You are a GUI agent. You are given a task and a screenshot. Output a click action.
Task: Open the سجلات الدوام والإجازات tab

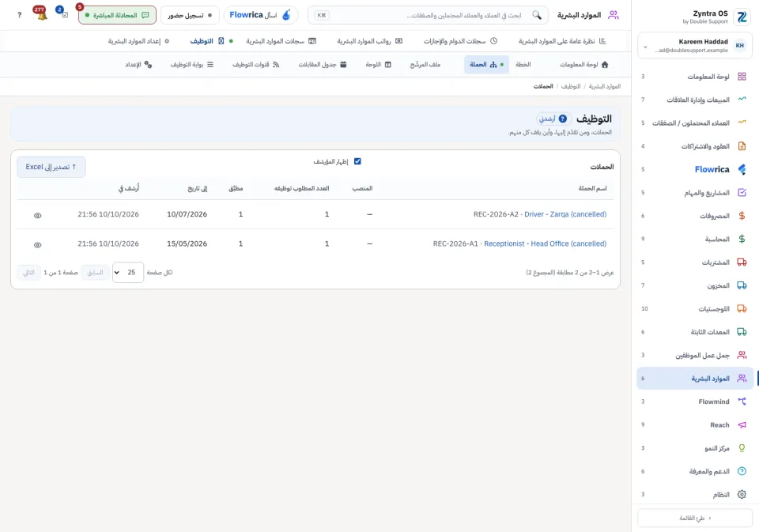tap(460, 41)
